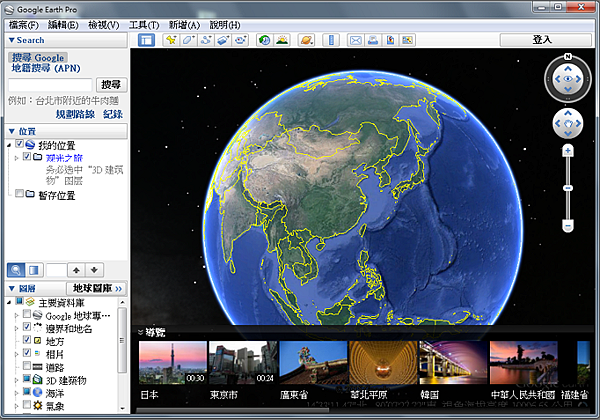Record a tour with camera icon

click(x=241, y=40)
